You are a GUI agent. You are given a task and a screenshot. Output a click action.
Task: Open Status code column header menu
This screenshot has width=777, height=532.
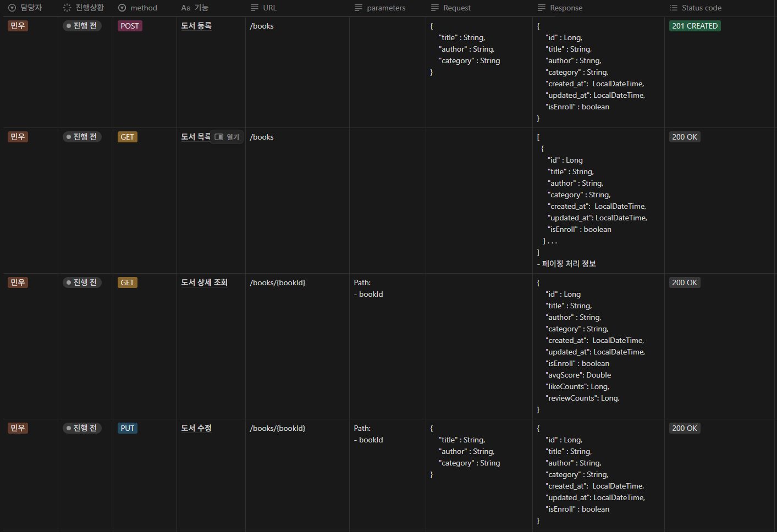tap(720, 8)
